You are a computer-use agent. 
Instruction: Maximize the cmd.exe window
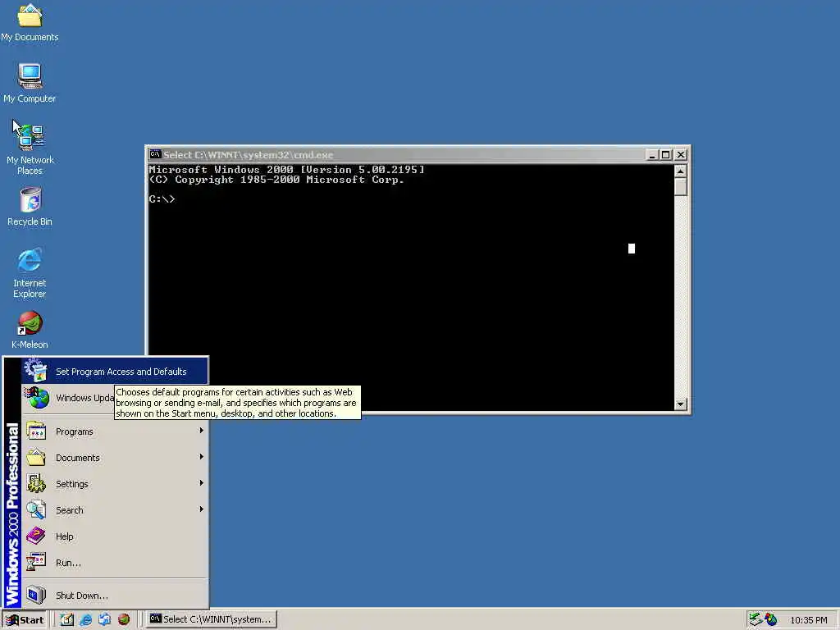pyautogui.click(x=665, y=155)
